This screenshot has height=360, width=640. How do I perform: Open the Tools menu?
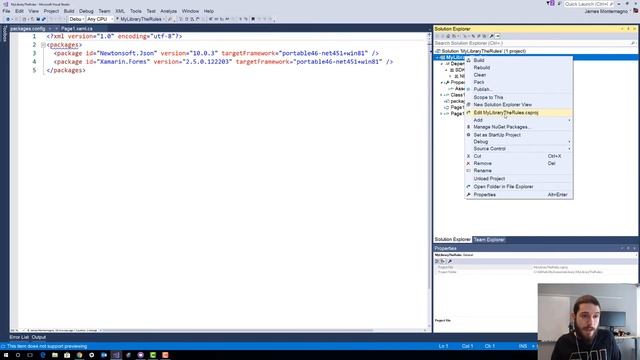(x=136, y=11)
